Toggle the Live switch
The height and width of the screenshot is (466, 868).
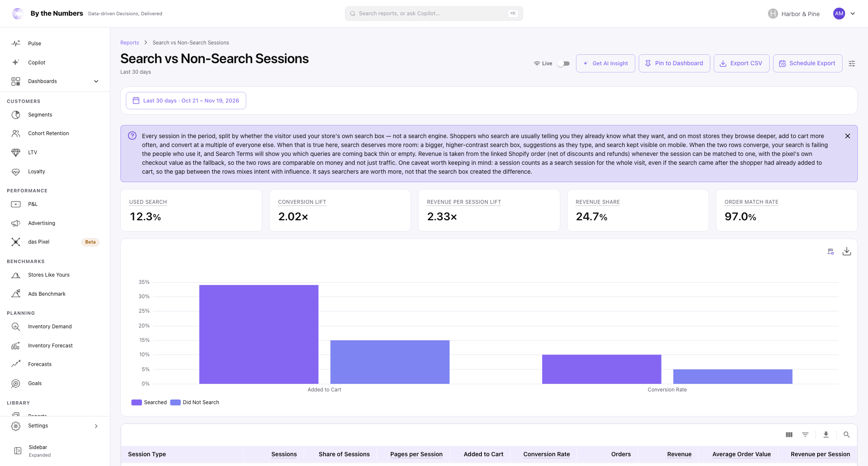pos(564,64)
